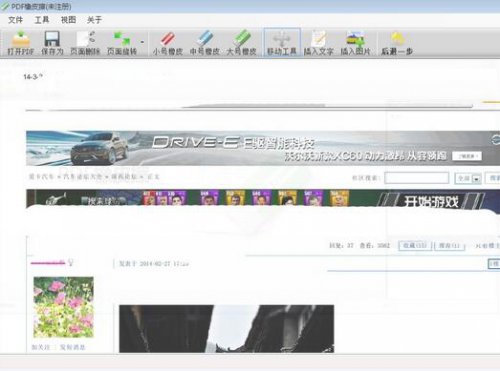Click the 开始游戏 game banner
Viewport: 500px width, 371px height.
(x=431, y=201)
